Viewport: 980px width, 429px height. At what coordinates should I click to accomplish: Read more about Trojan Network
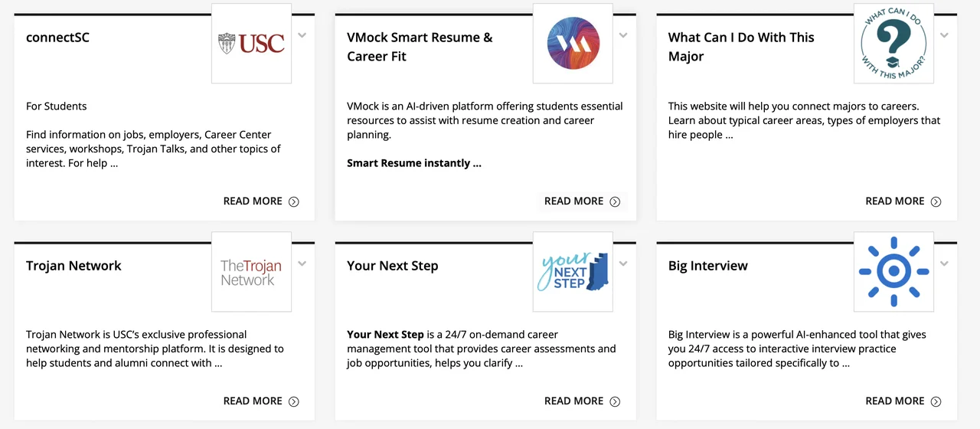click(x=253, y=401)
